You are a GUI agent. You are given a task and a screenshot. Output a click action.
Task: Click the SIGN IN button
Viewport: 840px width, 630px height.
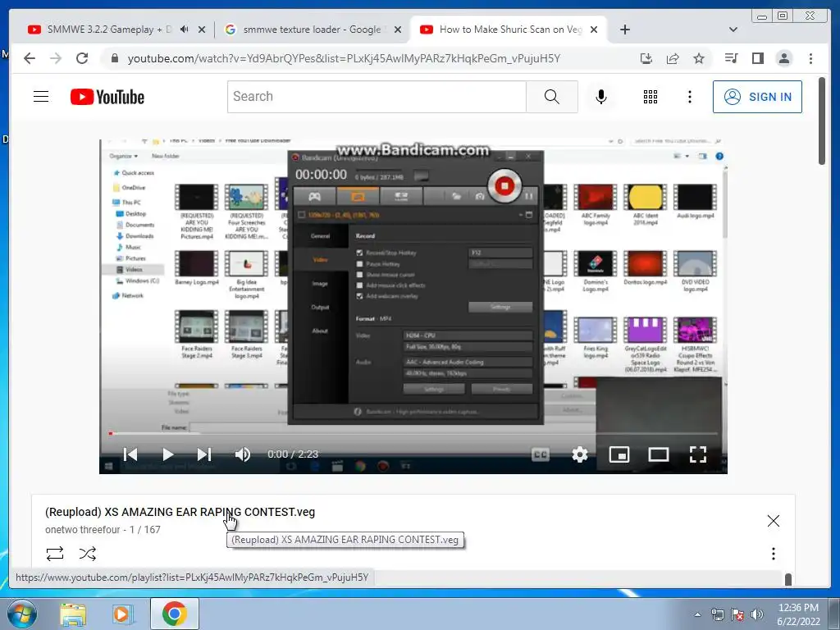[x=757, y=97]
